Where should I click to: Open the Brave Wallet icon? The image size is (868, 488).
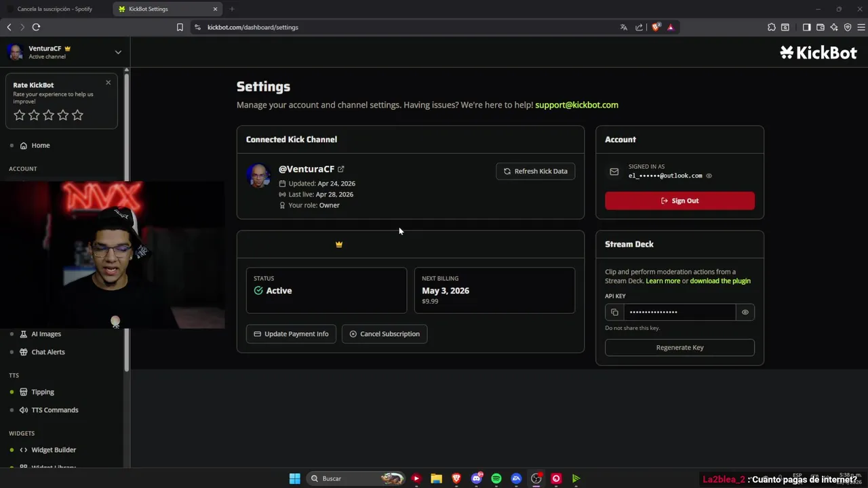tap(821, 27)
